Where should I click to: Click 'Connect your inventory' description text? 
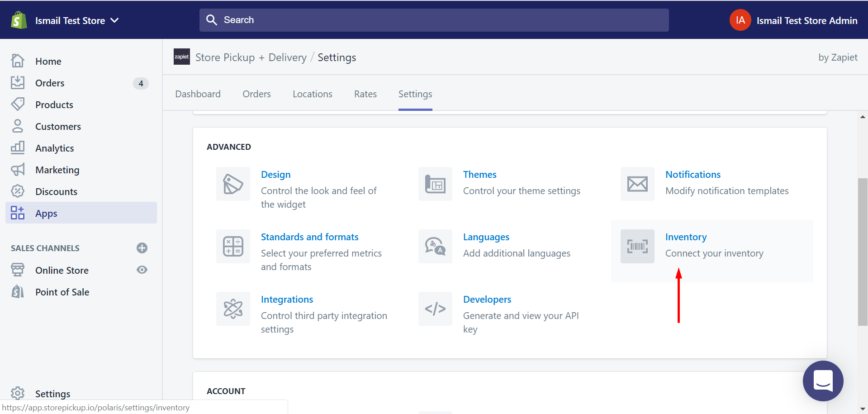(x=714, y=253)
